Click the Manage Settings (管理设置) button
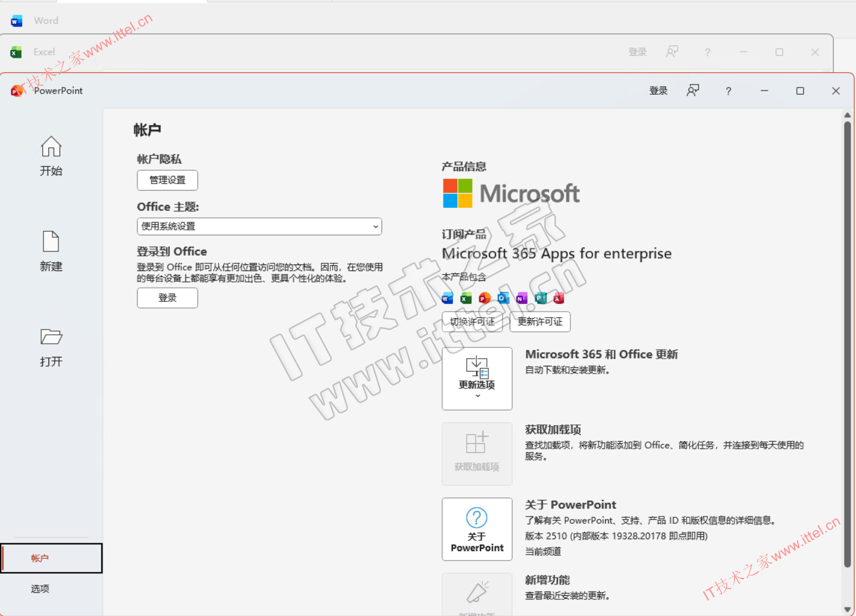Viewport: 856px width, 616px height. click(168, 180)
